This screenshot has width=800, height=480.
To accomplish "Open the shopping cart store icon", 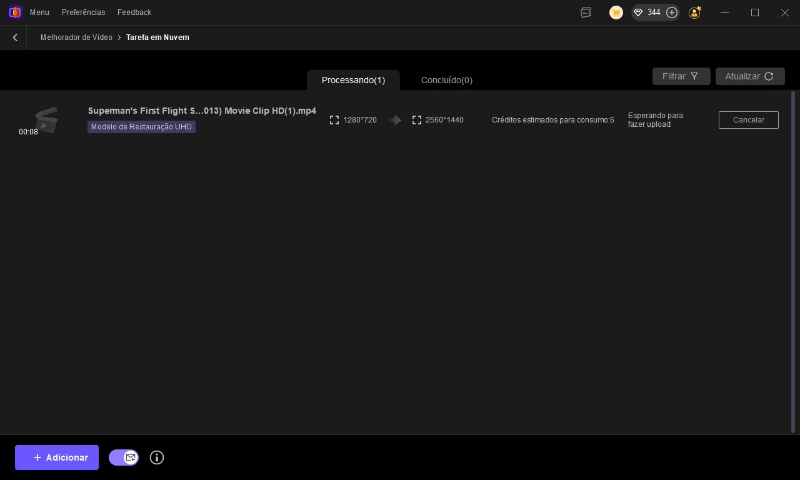I will click(616, 13).
